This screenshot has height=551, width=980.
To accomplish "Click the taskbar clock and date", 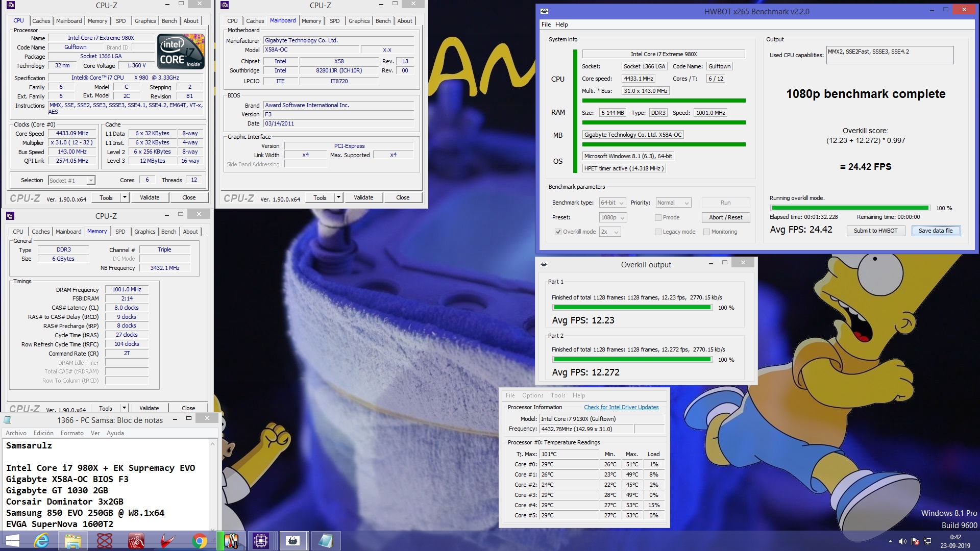I will point(955,541).
